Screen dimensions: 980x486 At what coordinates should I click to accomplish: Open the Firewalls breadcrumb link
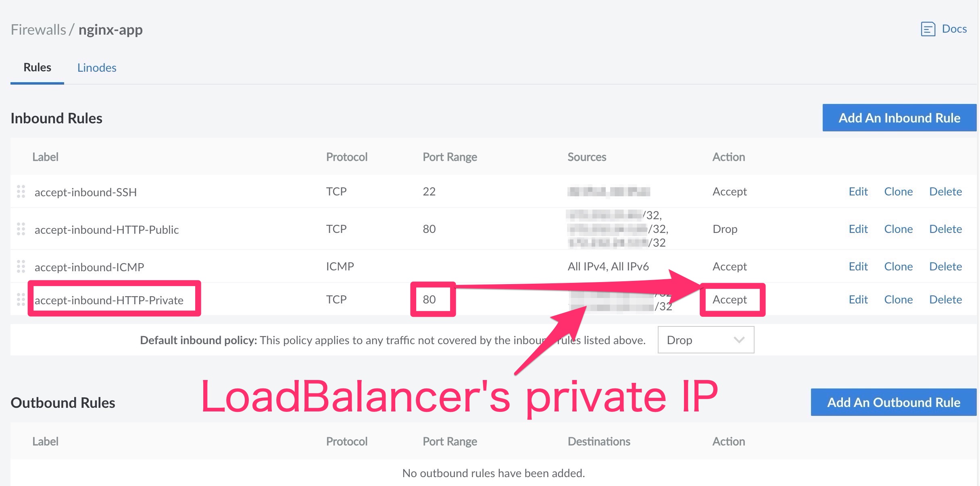tap(38, 29)
